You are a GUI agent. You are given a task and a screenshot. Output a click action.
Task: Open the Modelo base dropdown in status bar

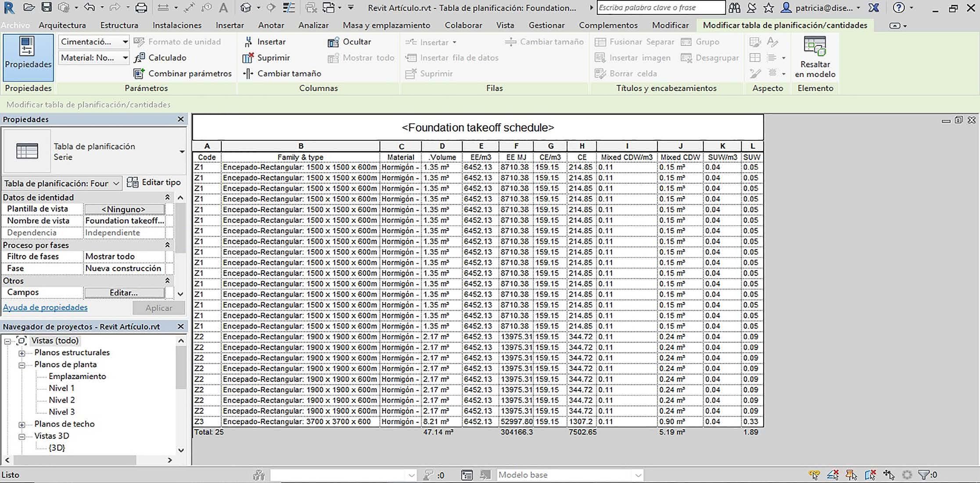click(x=570, y=475)
